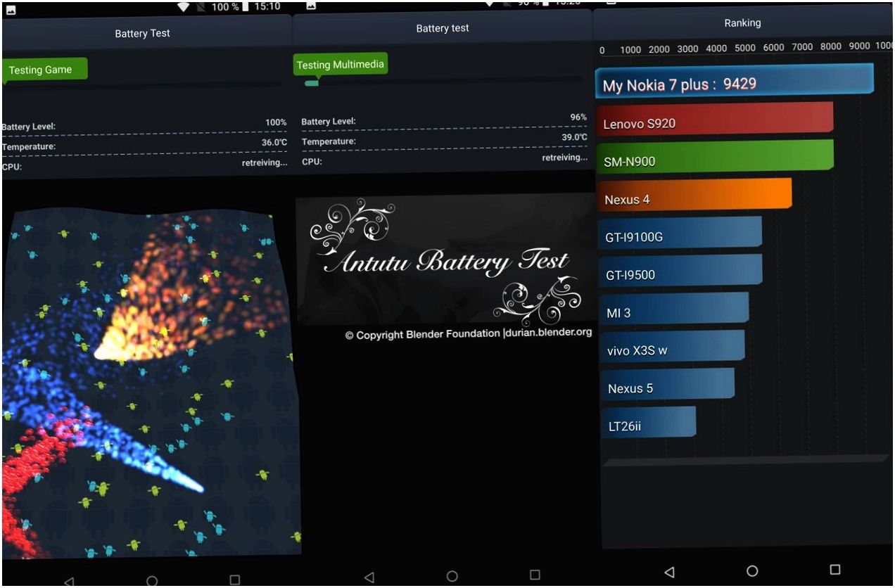This screenshot has width=895, height=588.
Task: Tap the image notification icon in the left screen
Action: point(11,11)
